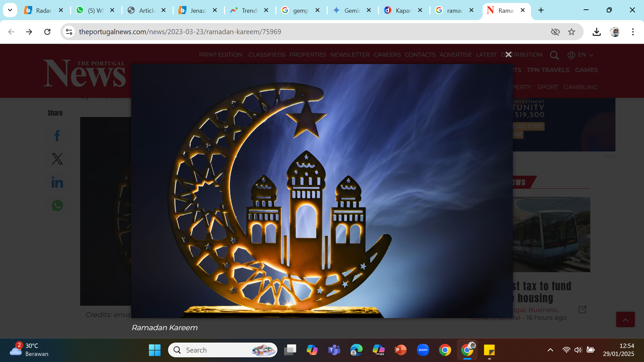644x362 pixels.
Task: Open the weather widget showing 30°C
Action: [29, 350]
